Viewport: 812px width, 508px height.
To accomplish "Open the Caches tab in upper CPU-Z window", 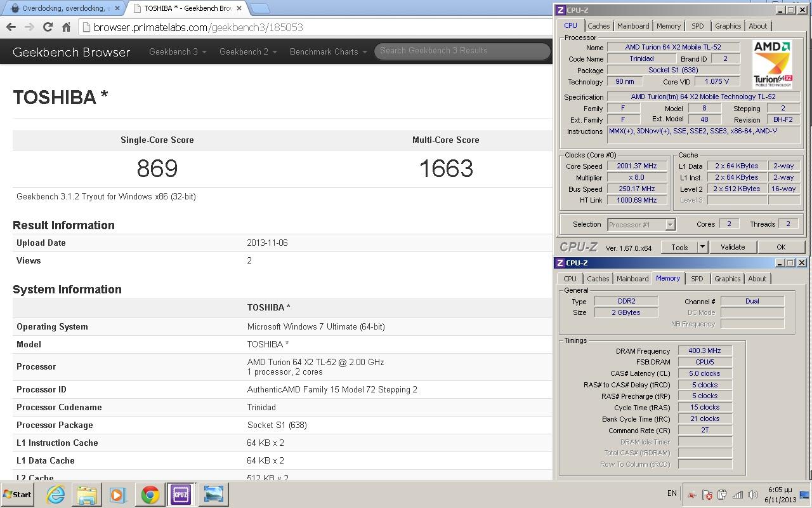I will coord(598,26).
